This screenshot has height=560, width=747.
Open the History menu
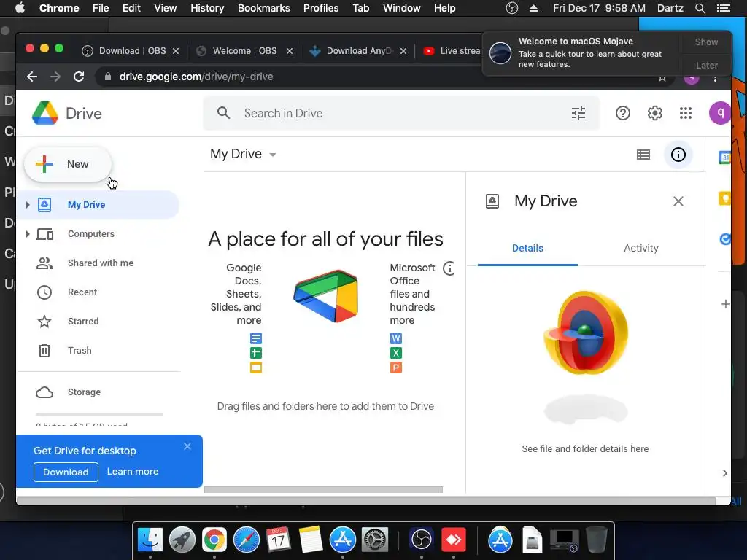coord(207,8)
